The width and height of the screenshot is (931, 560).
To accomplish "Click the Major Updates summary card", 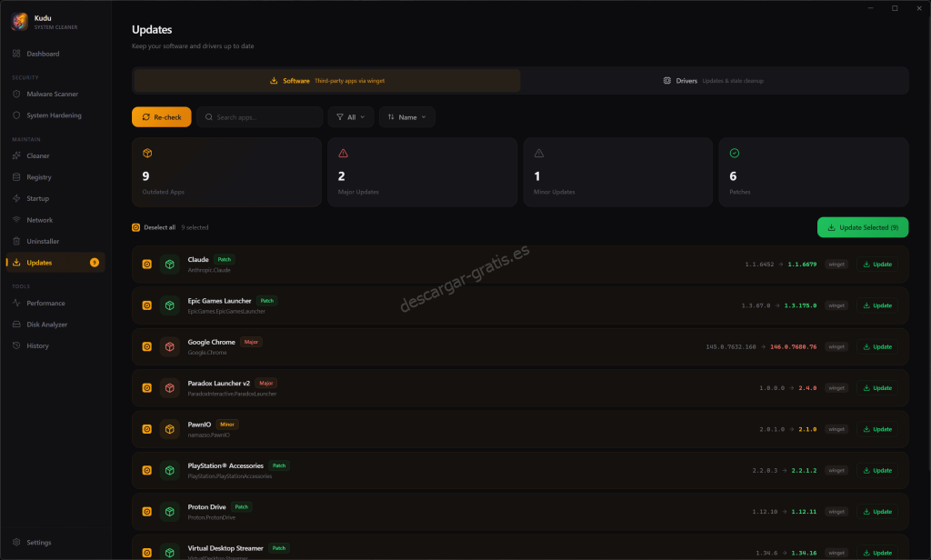I will (x=422, y=172).
